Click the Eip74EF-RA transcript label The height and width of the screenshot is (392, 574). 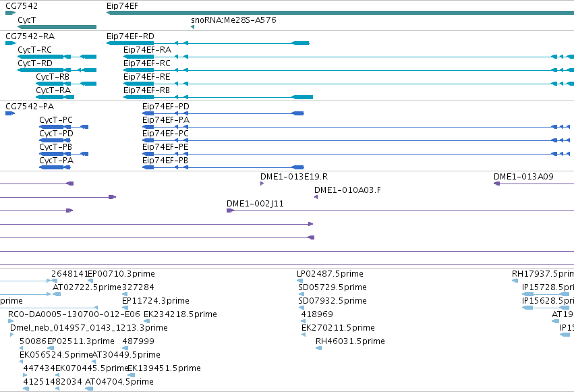[x=147, y=49]
